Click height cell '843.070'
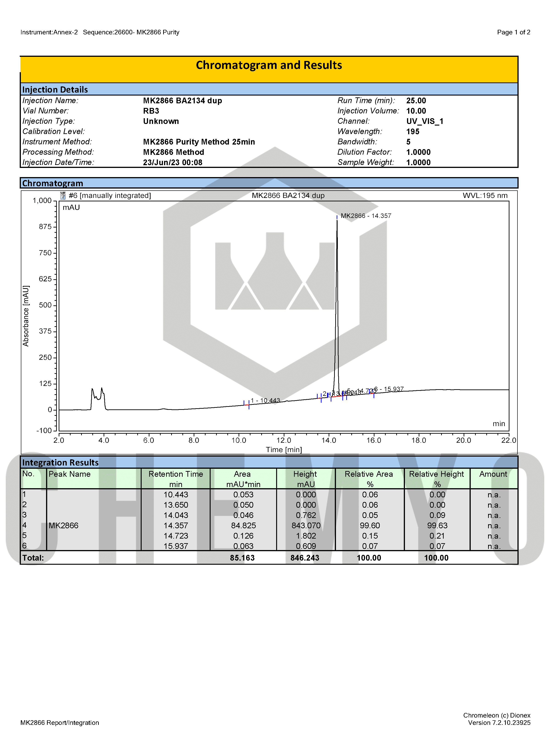Image resolution: width=550 pixels, height=756 pixels. pos(306,526)
